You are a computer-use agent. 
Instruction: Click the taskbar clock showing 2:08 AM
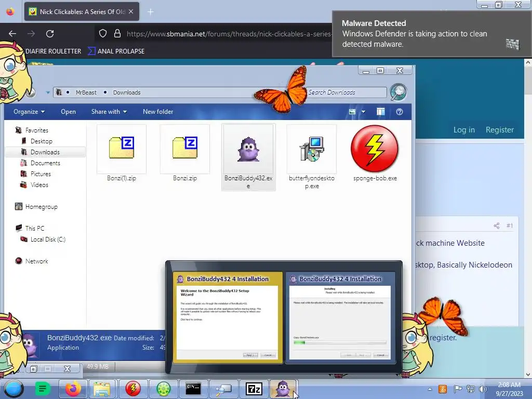click(x=509, y=389)
